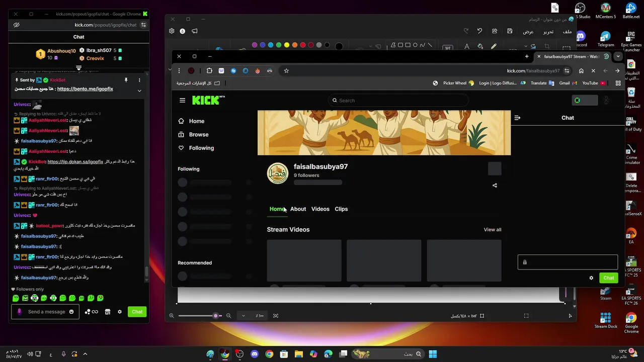Open the popout chat shop icon
644x362 pixels.
(107, 312)
